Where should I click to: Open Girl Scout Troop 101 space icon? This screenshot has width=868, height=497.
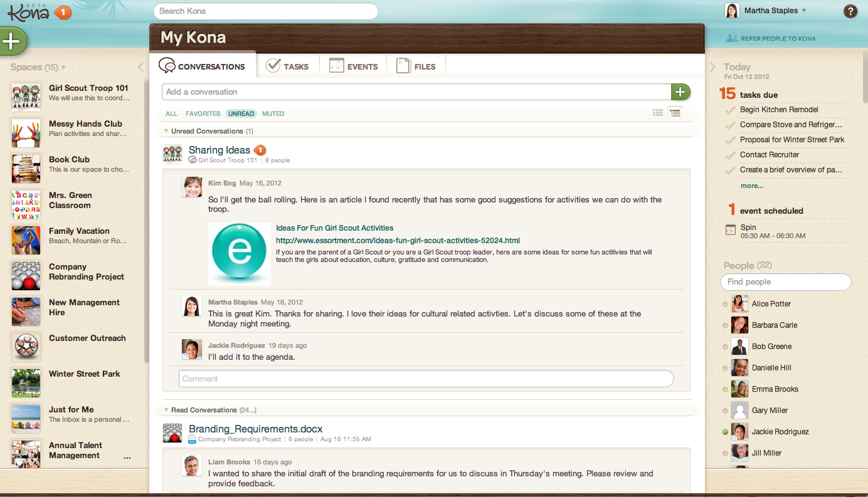[x=26, y=97]
